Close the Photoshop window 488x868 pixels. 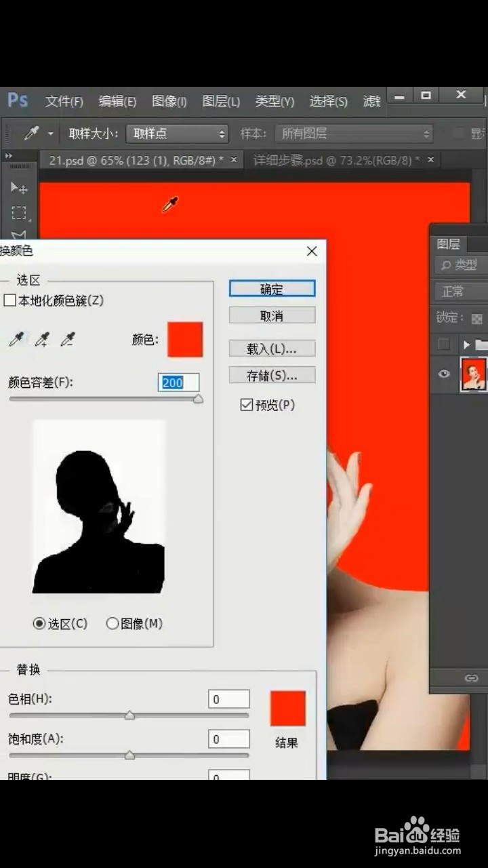[x=462, y=95]
